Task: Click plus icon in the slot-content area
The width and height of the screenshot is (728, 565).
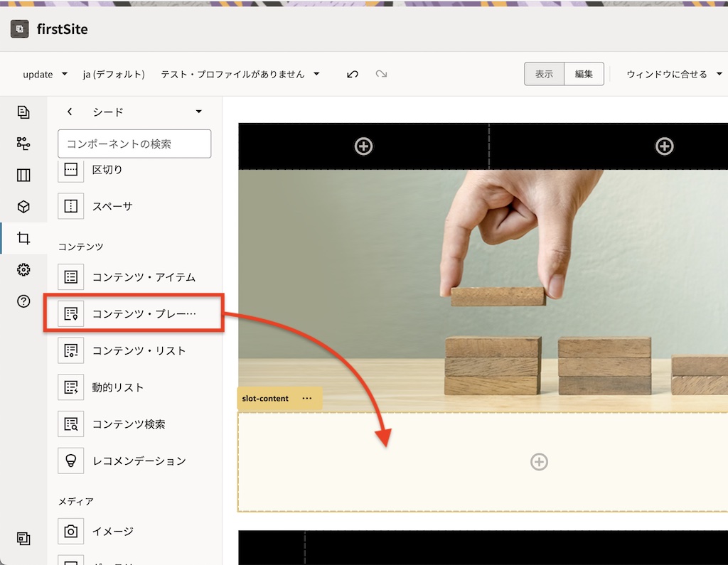Action: pyautogui.click(x=539, y=462)
